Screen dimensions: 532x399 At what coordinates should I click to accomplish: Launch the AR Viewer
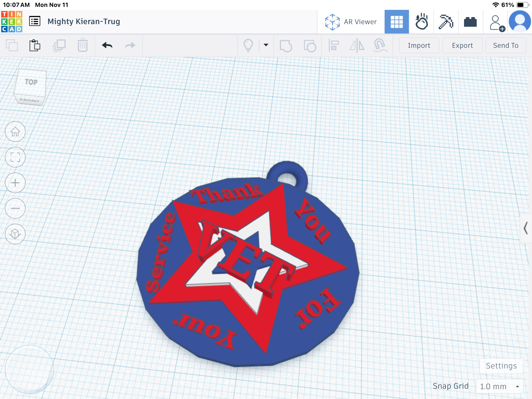click(351, 22)
